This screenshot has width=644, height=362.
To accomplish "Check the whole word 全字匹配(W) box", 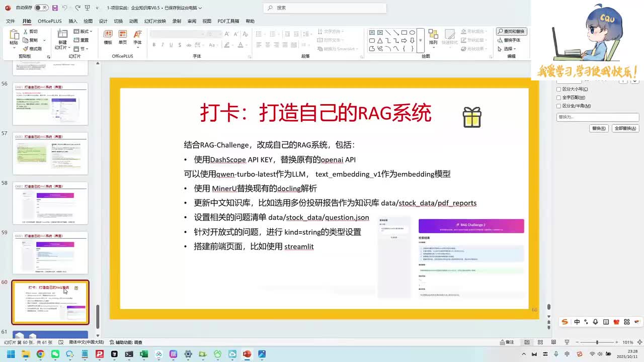I will [558, 98].
